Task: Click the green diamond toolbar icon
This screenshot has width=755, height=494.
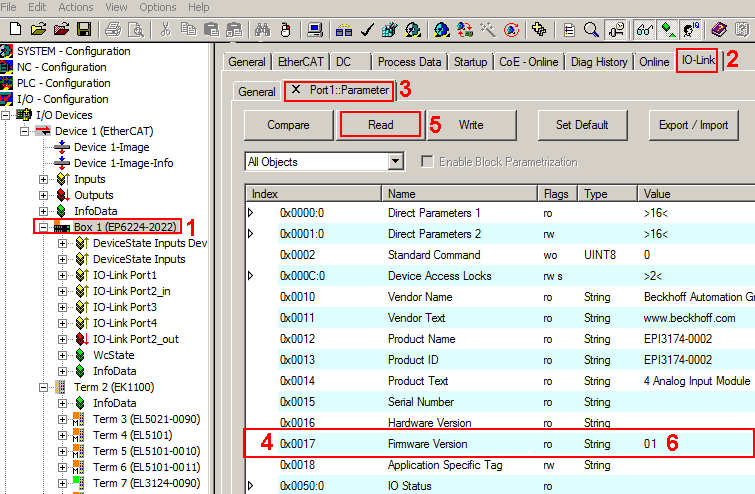Action: (668, 30)
